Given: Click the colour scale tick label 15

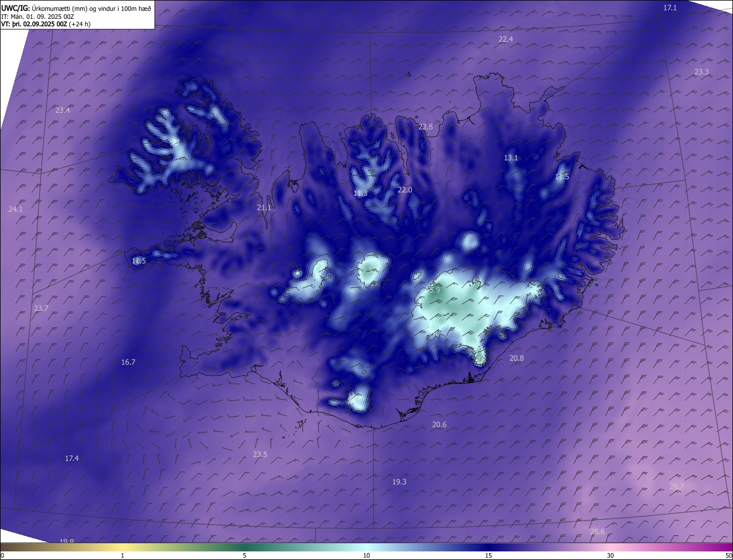Looking at the screenshot, I should tap(488, 555).
